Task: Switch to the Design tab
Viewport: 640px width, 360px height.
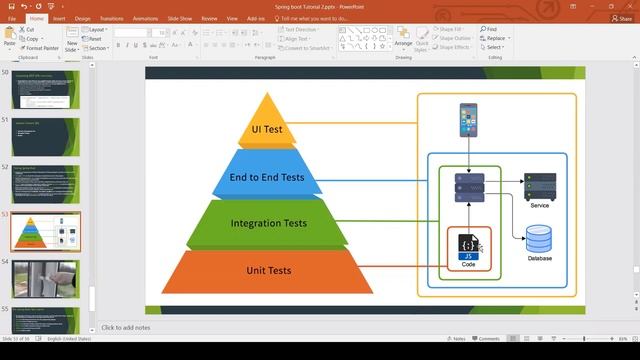Action: pos(82,18)
